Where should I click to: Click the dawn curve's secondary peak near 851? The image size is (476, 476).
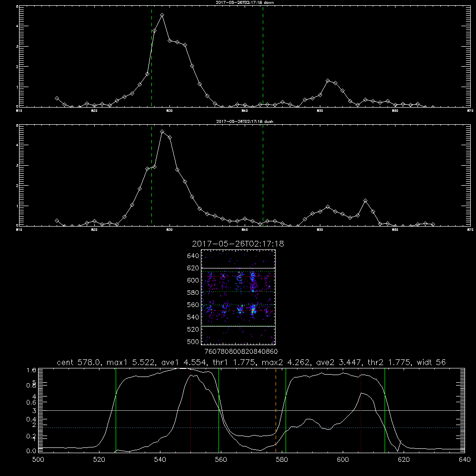click(327, 81)
